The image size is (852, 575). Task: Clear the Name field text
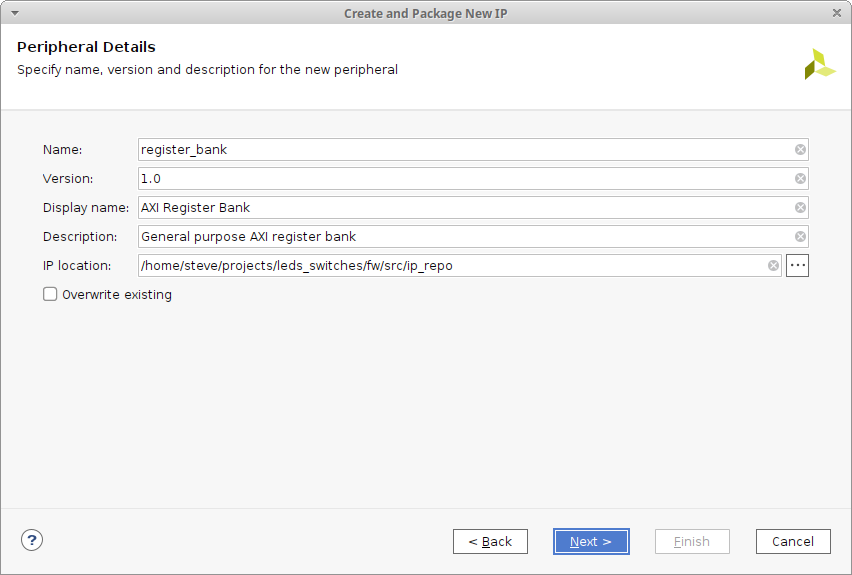click(x=800, y=150)
